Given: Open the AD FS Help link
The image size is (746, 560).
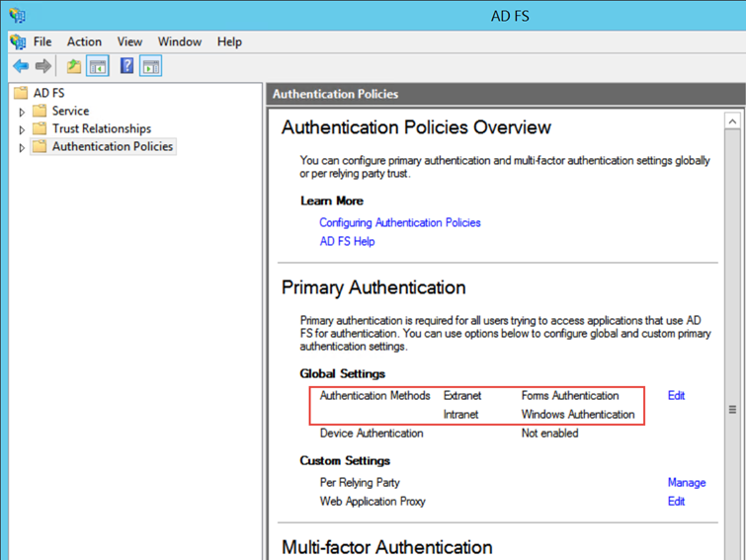Looking at the screenshot, I should point(347,242).
